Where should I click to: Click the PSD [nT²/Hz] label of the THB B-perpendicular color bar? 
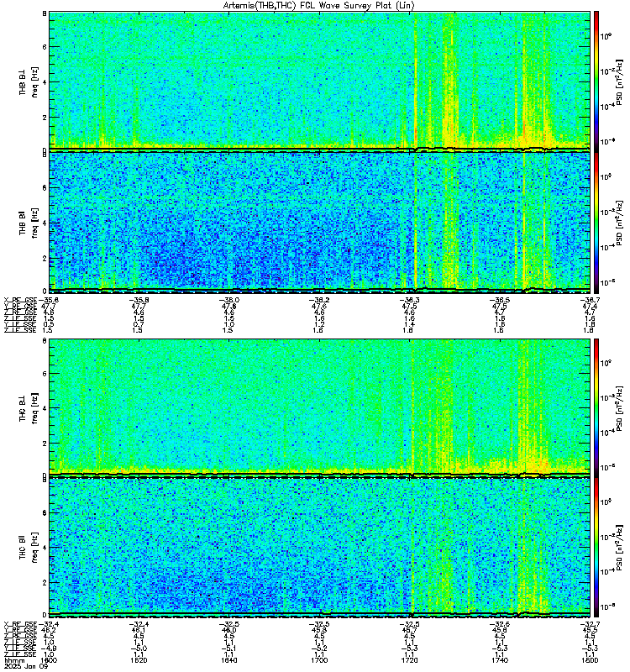coord(620,81)
